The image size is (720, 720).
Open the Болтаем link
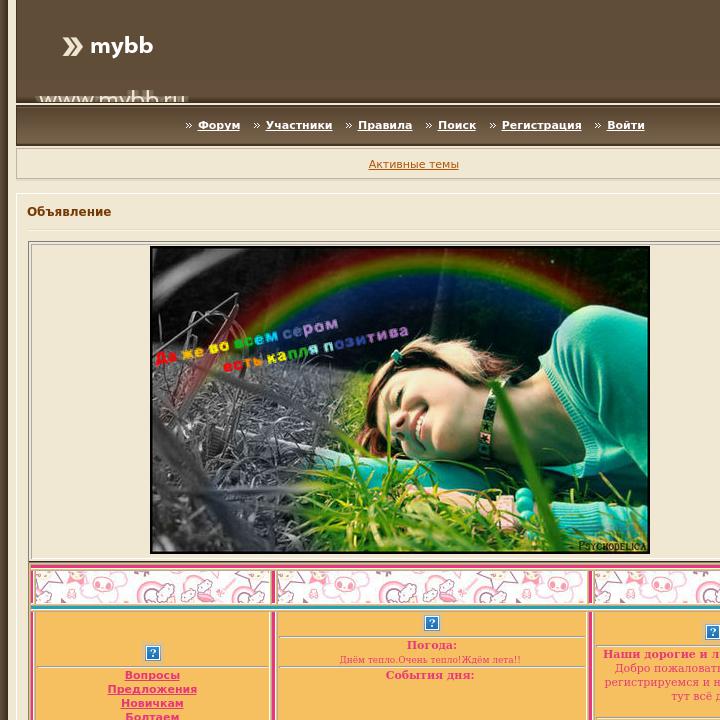(x=152, y=715)
